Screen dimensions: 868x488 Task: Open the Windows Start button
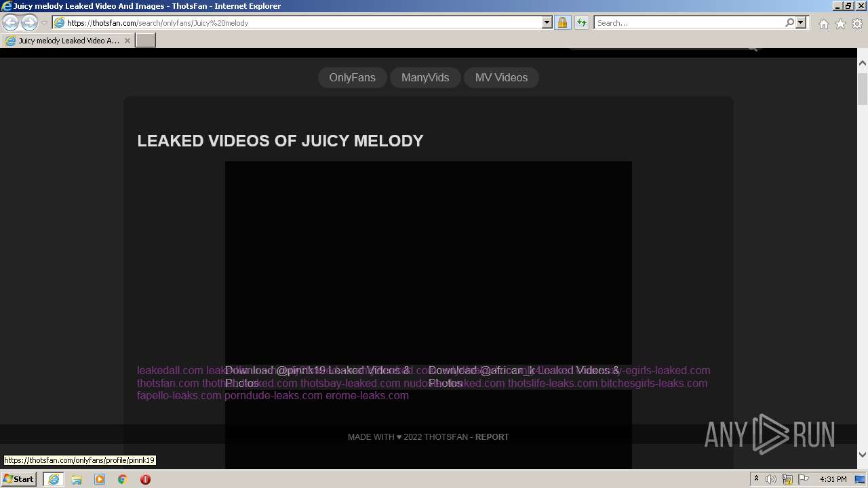coord(18,479)
